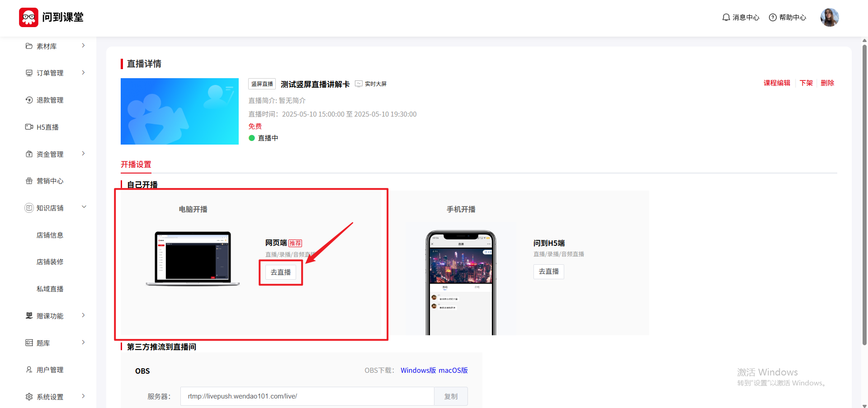Open 店铺信息 submenu item
This screenshot has height=408, width=868.
coord(50,235)
